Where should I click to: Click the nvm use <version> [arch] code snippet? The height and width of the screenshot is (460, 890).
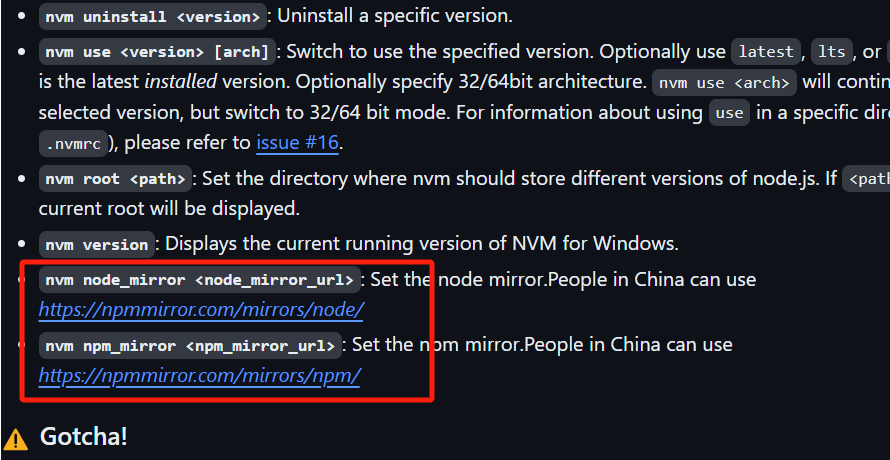click(157, 52)
